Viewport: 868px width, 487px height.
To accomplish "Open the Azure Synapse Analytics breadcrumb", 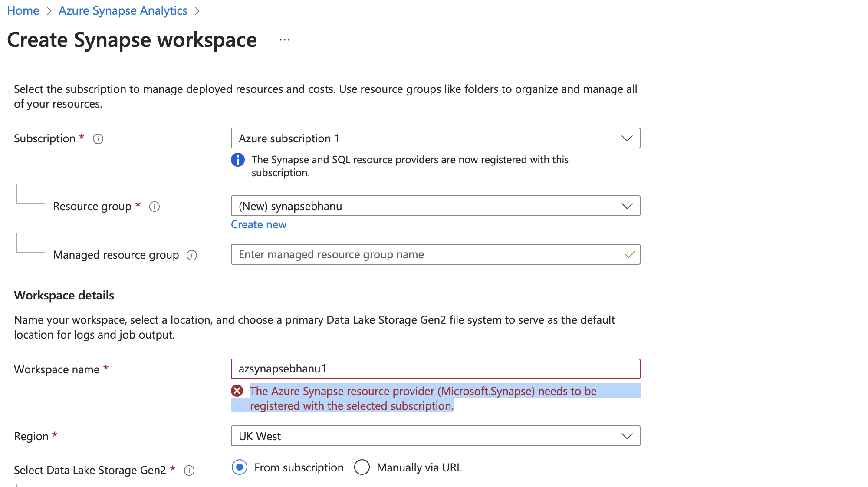I will pyautogui.click(x=123, y=11).
